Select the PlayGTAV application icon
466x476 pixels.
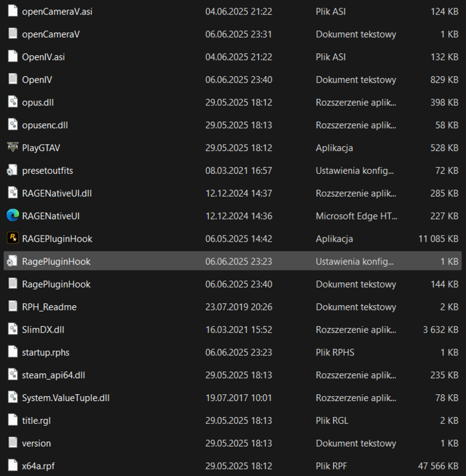click(x=13, y=147)
